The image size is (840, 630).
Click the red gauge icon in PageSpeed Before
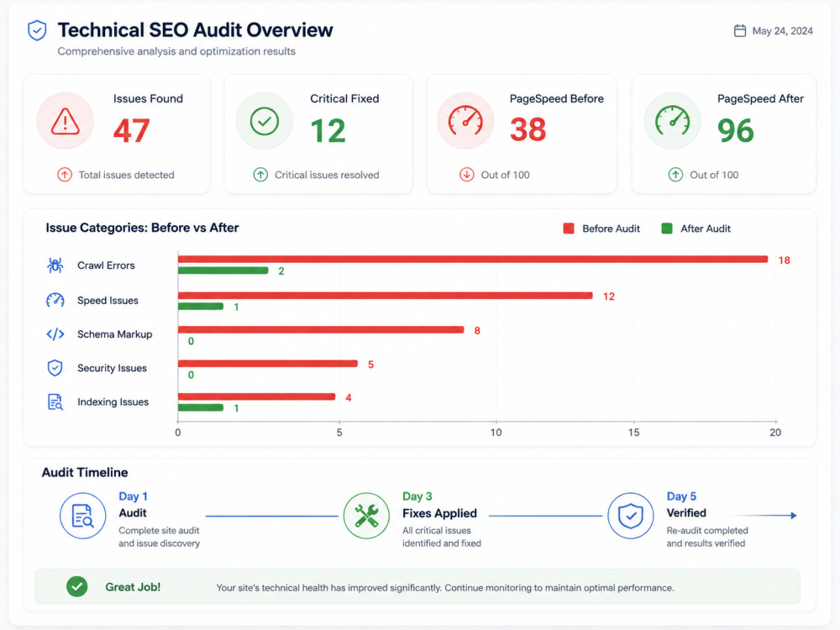(x=465, y=120)
